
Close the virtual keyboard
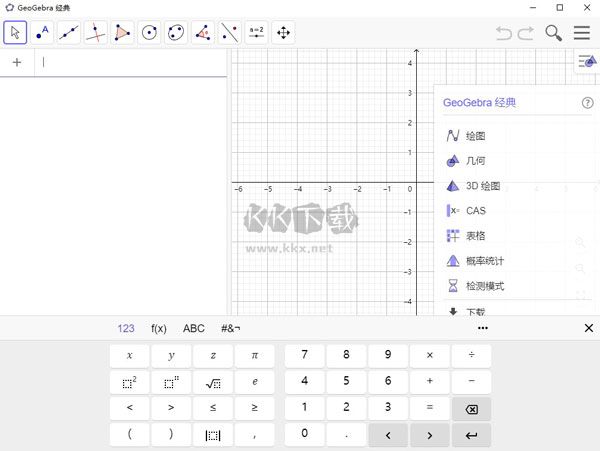pos(588,328)
